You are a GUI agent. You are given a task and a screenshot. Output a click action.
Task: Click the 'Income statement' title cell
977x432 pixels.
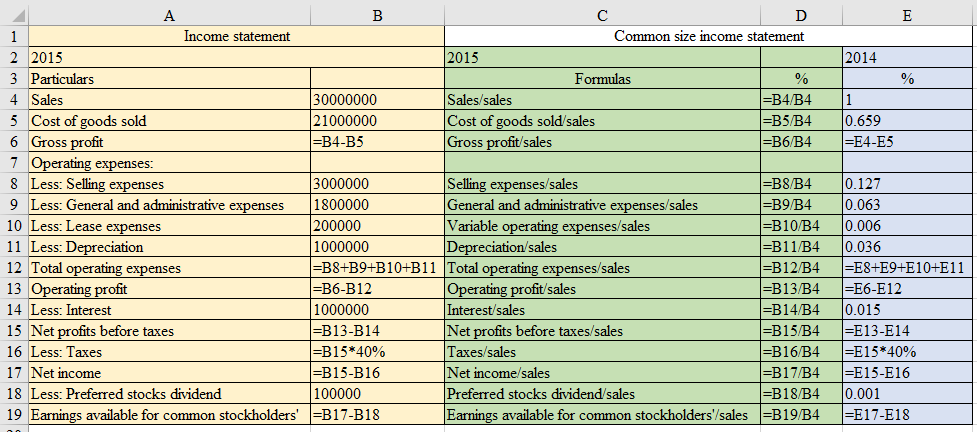coord(237,37)
